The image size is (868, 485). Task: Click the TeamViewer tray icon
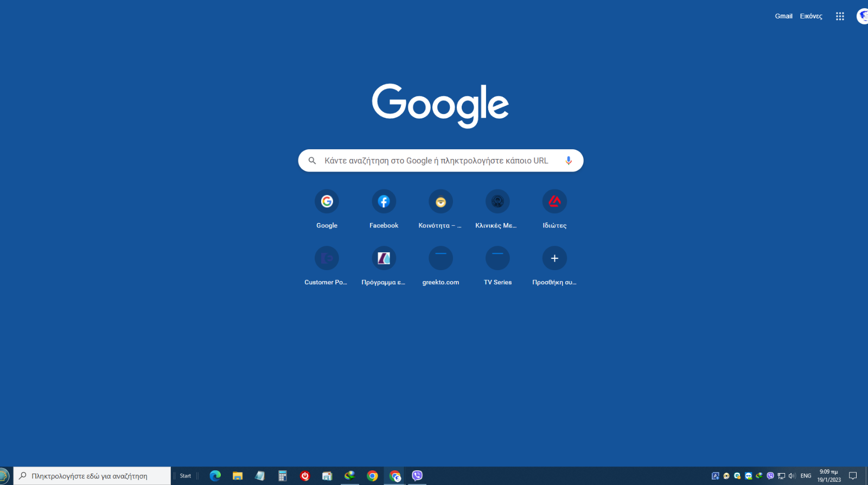pyautogui.click(x=749, y=476)
